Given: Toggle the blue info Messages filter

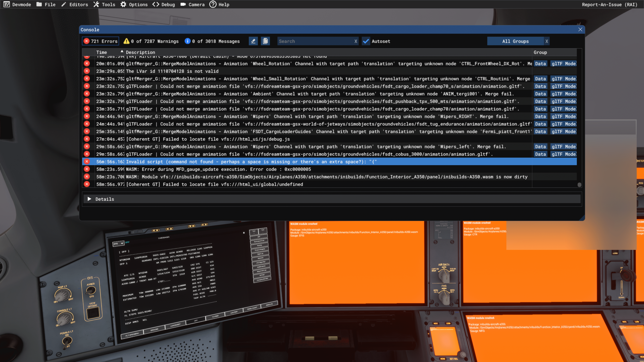Looking at the screenshot, I should [x=212, y=41].
